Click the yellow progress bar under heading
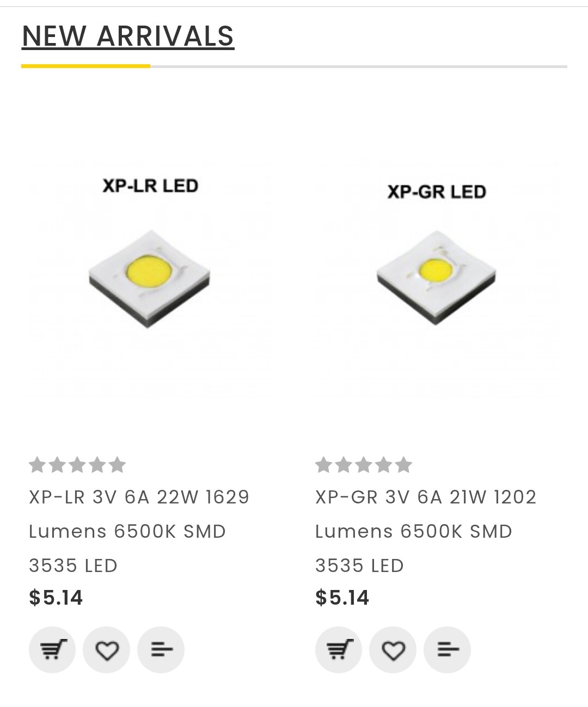 tap(85, 66)
